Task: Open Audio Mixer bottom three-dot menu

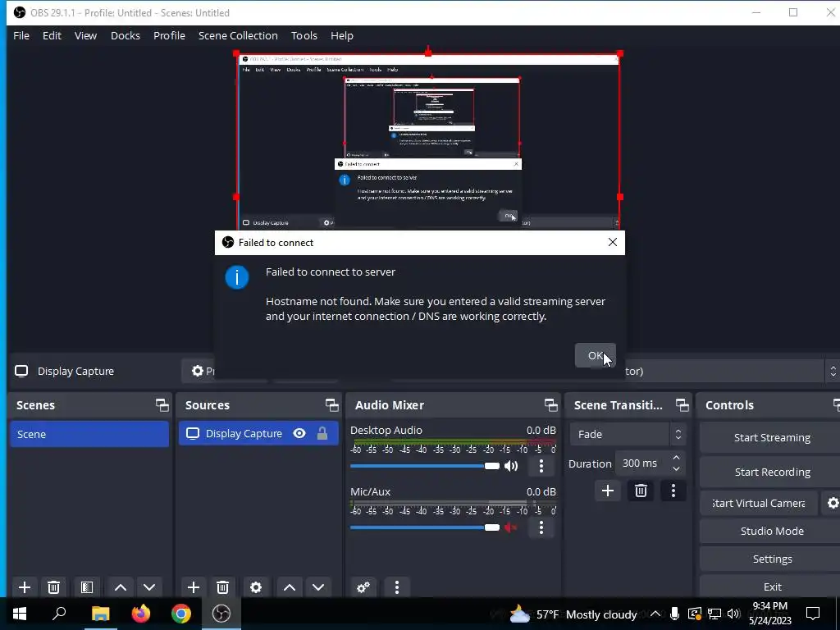Action: [397, 587]
